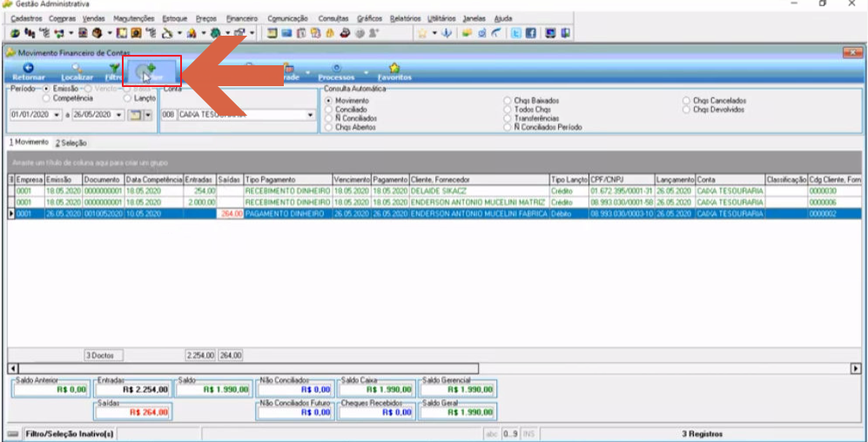Open the start date 01/01/2020 dropdown arrow
Image resolution: width=868 pixels, height=442 pixels.
(57, 115)
